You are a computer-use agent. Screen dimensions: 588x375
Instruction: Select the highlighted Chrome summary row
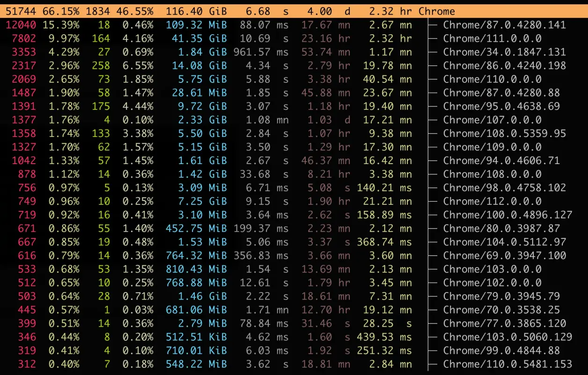(294, 11)
